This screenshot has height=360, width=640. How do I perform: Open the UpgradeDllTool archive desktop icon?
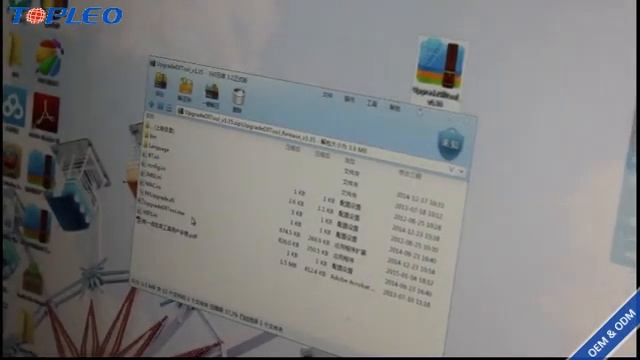click(x=440, y=71)
